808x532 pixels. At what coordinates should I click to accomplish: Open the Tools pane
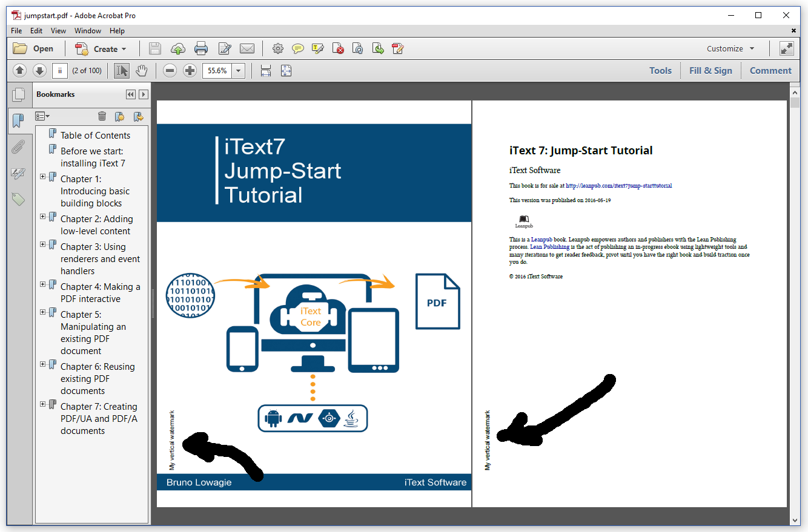(x=660, y=71)
